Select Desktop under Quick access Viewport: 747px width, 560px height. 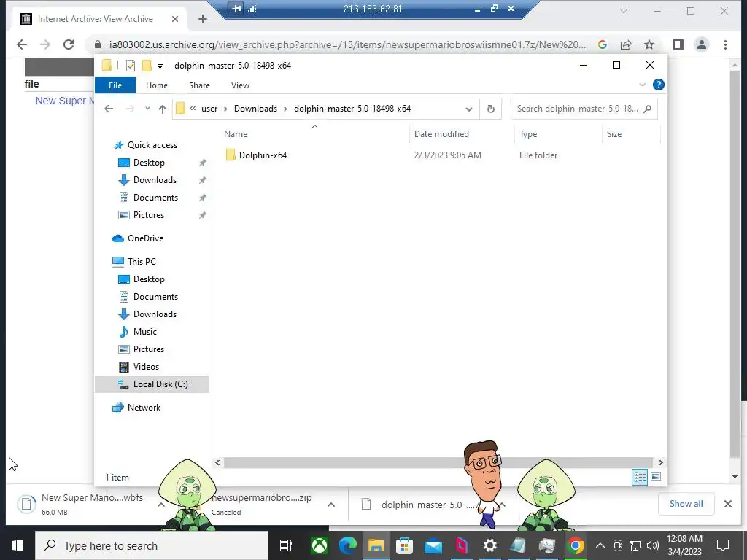coord(149,163)
